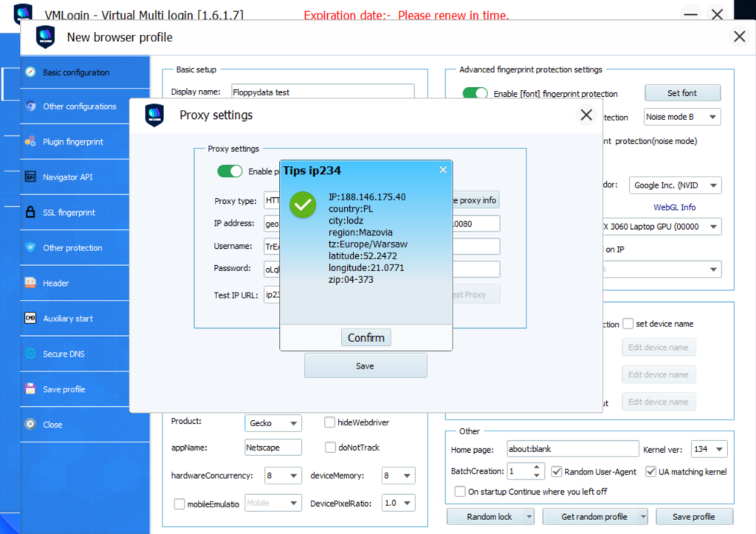Viewport: 756px width, 534px height.
Task: Close the Proxy settings dialog
Action: point(586,114)
